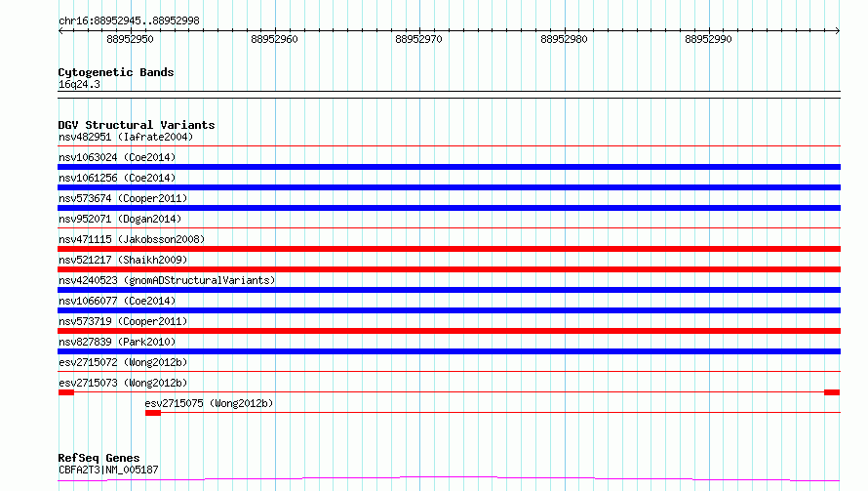Click ruler position label 88952970
The image size is (868, 491).
[x=419, y=39]
